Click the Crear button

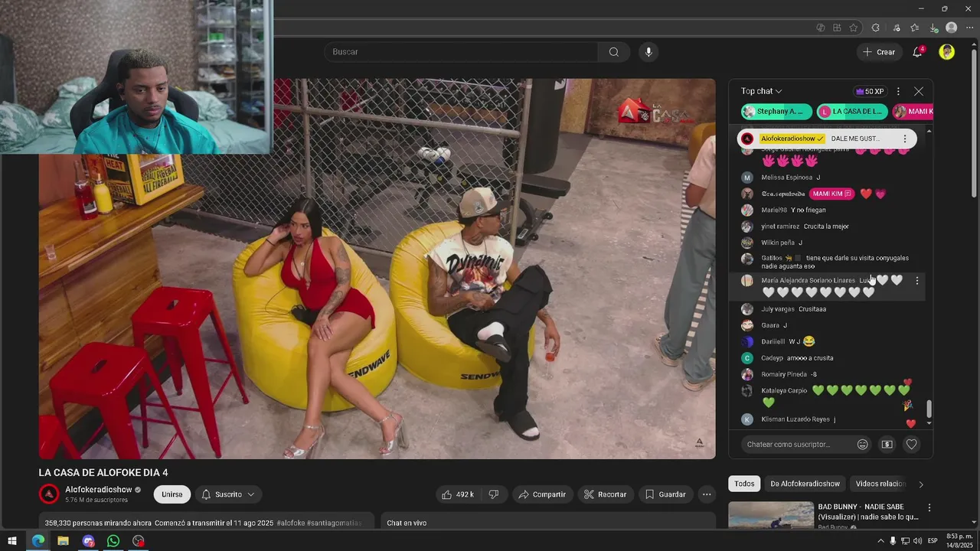click(x=878, y=52)
